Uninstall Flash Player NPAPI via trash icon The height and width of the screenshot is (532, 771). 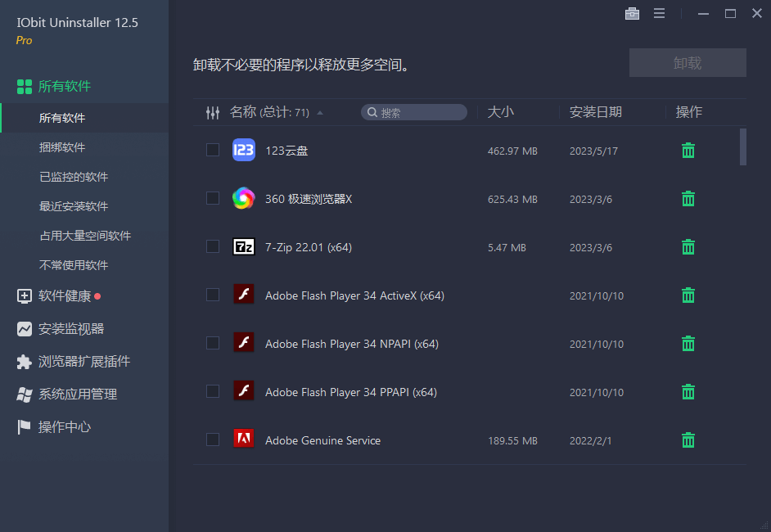pyautogui.click(x=688, y=343)
